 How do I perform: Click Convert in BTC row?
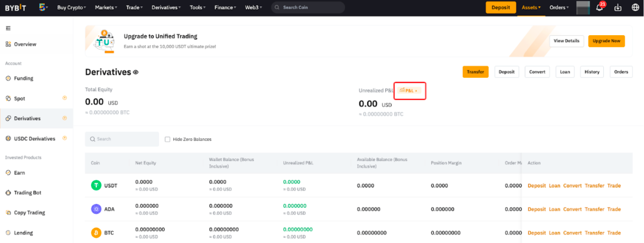pyautogui.click(x=572, y=233)
